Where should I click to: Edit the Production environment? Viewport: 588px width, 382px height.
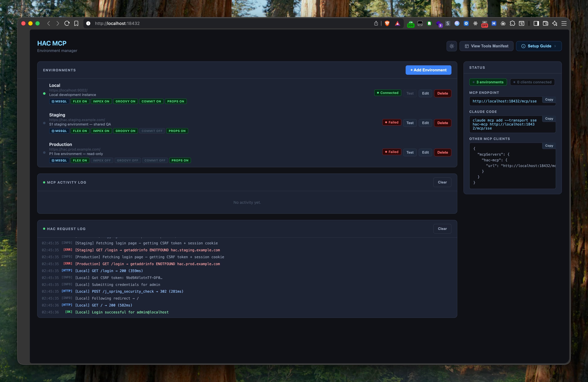[425, 152]
